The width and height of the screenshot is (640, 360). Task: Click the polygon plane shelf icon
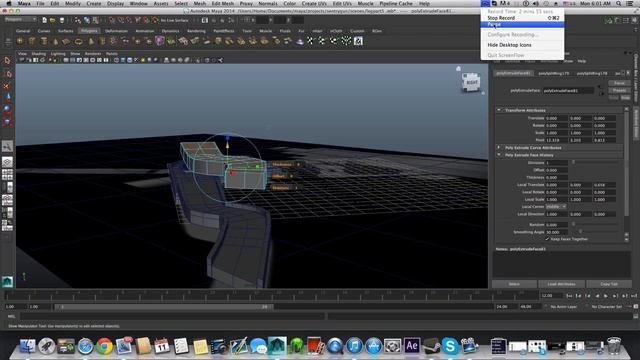tap(67, 41)
